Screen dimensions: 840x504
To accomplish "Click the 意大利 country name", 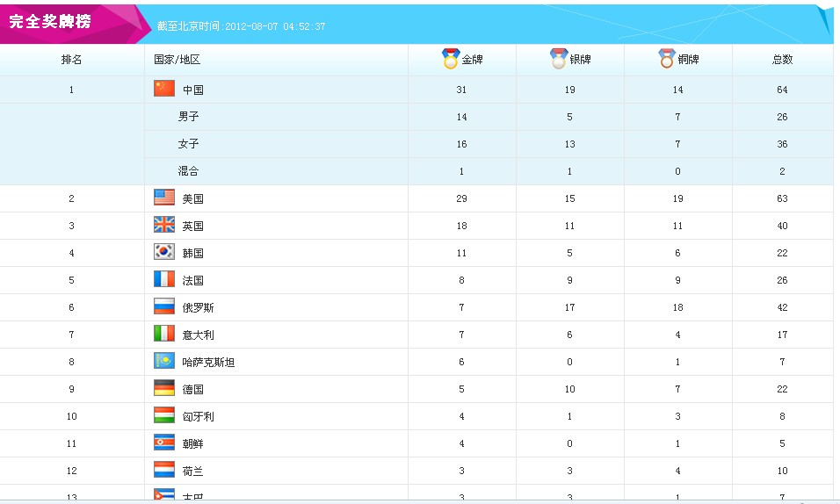I will coord(199,335).
